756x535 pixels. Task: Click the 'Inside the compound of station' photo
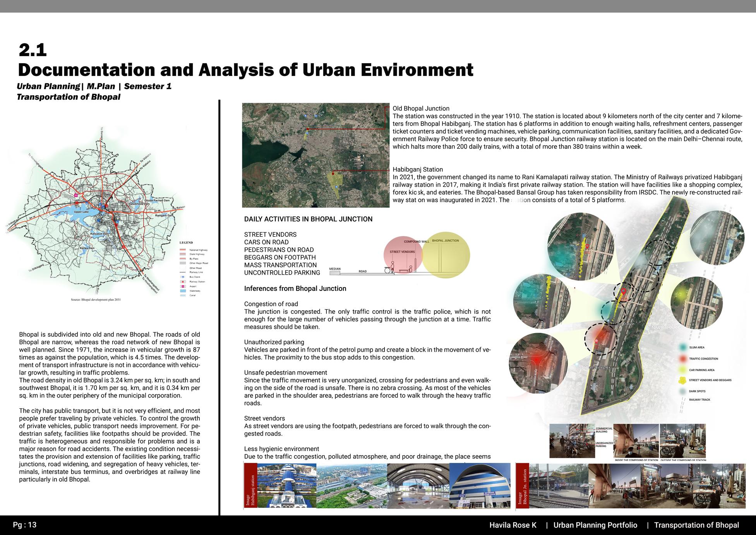click(x=636, y=441)
